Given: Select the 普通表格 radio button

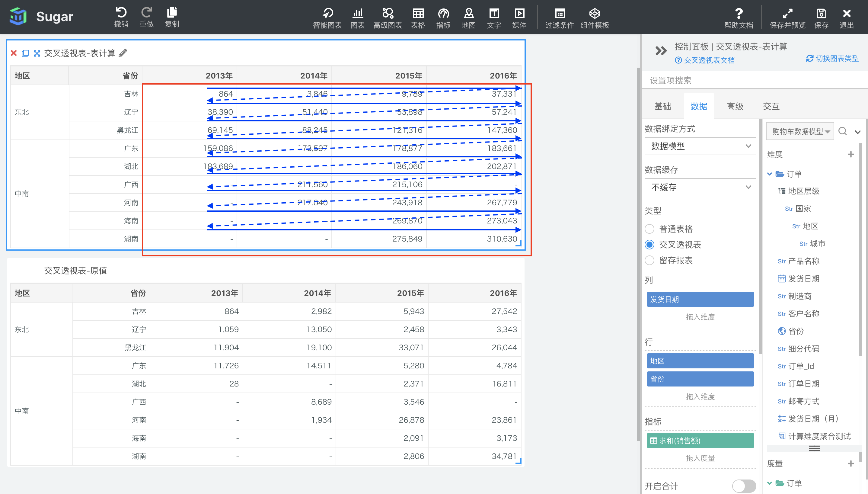Looking at the screenshot, I should (649, 229).
